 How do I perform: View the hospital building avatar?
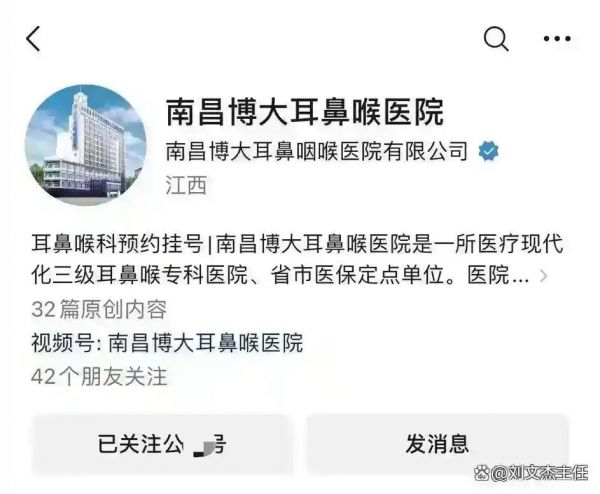[86, 145]
